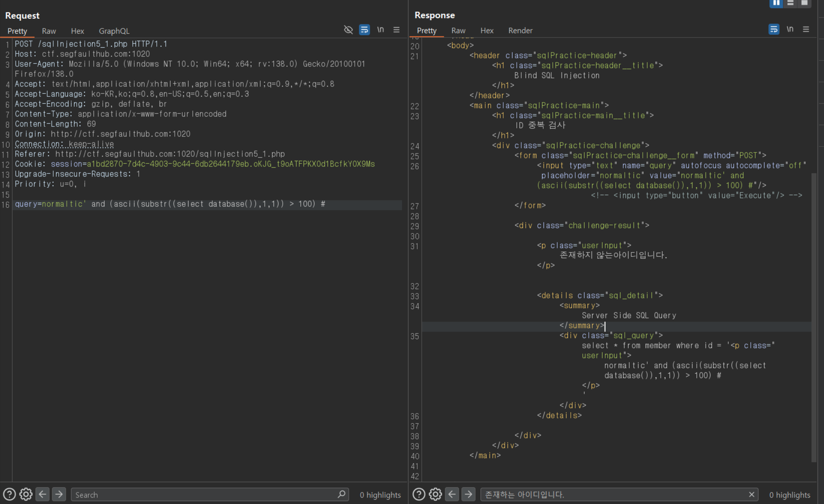Screen dimensions: 824x504
Task: Select combined tabbed layout icon
Action: click(x=804, y=3)
